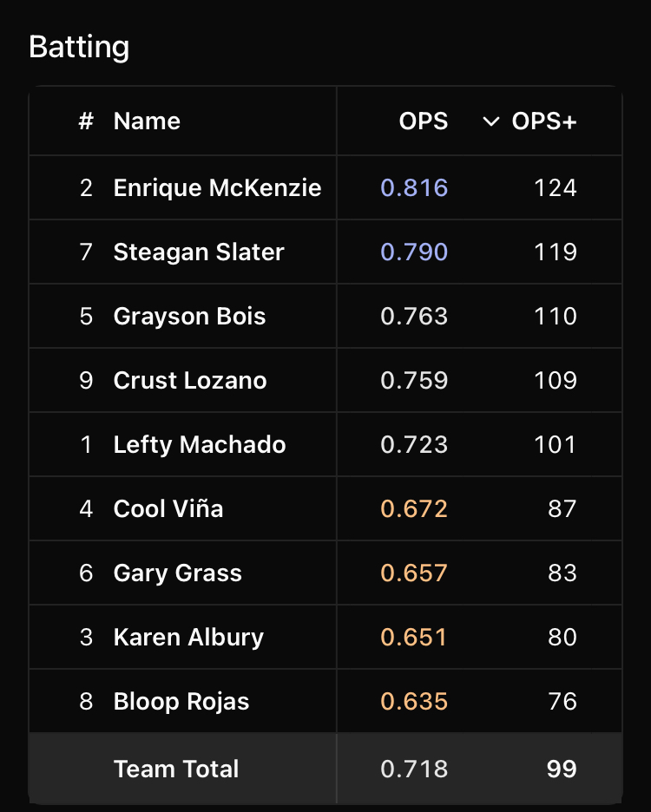Select Grayson Bois in batting table

(x=189, y=316)
